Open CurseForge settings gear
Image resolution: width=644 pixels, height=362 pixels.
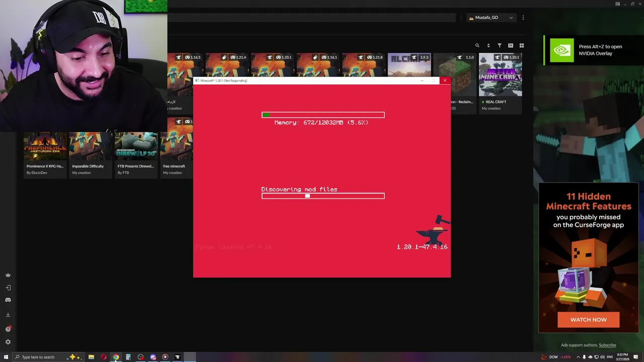point(8,342)
